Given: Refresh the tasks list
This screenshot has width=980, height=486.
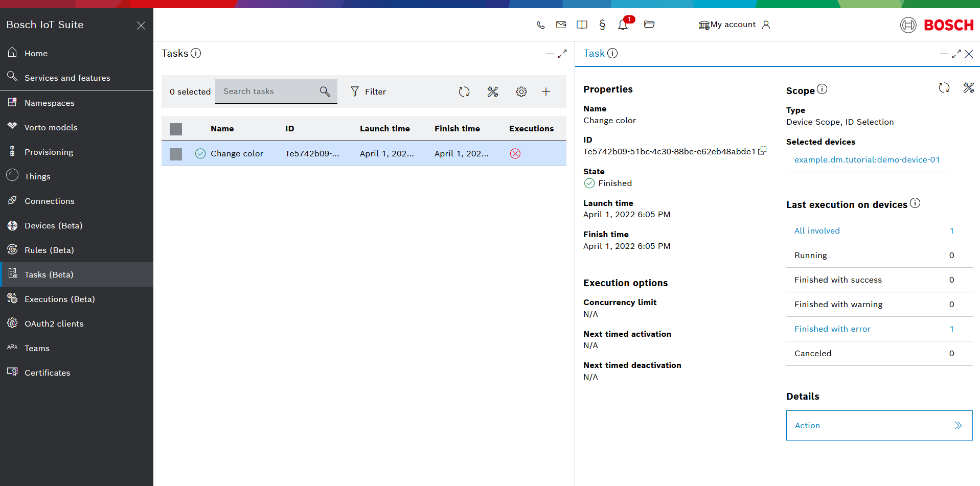Looking at the screenshot, I should (x=464, y=91).
